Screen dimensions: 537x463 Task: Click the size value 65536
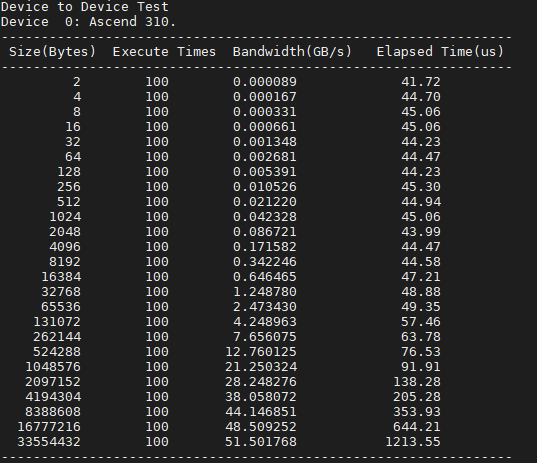tap(61, 307)
